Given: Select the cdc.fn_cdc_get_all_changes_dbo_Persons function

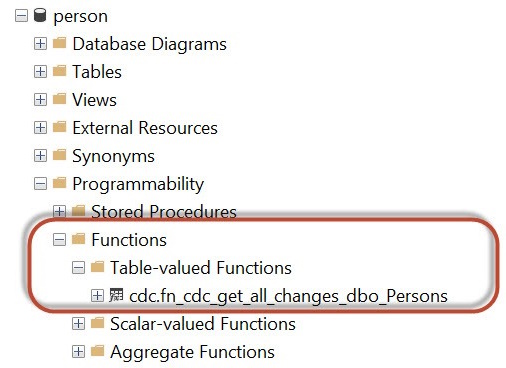Looking at the screenshot, I should click(x=288, y=296).
